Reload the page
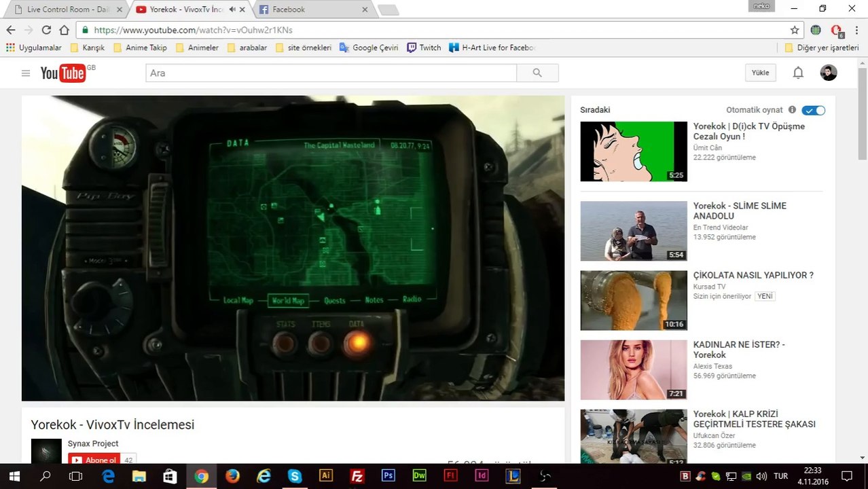Screen dimensions: 868x489 (46, 30)
